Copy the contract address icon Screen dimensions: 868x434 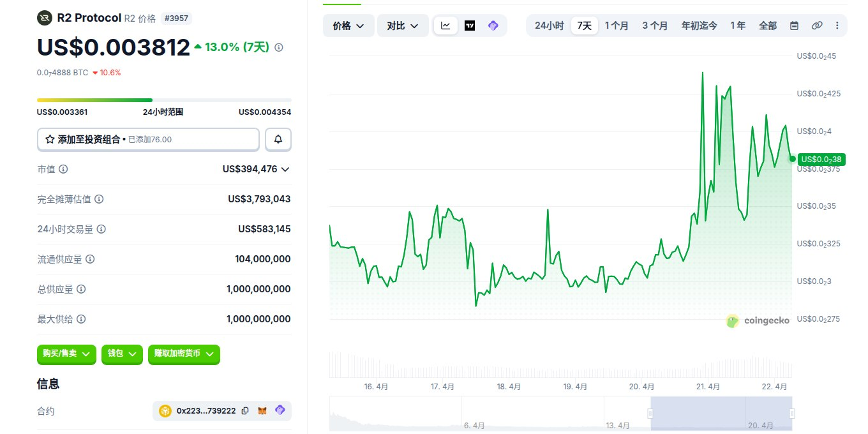click(245, 411)
